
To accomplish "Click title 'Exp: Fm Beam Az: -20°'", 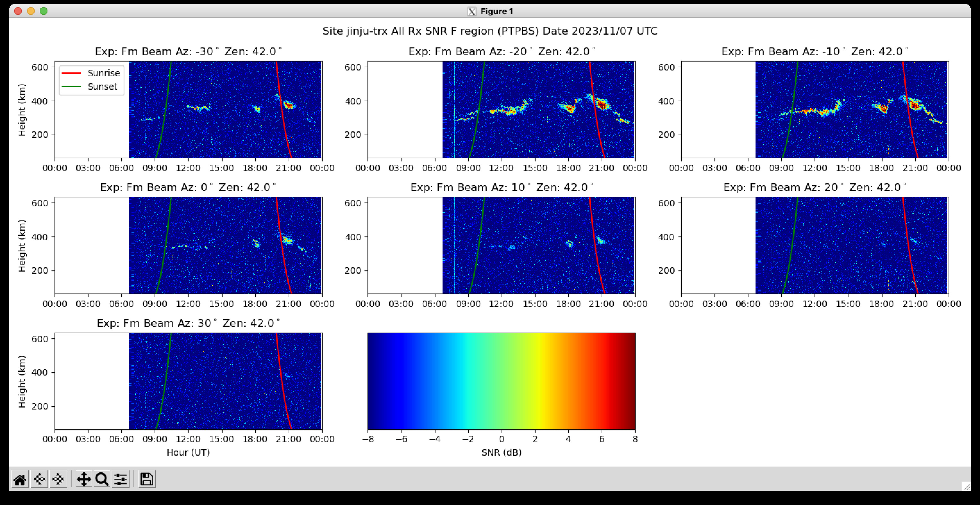I will pos(502,51).
